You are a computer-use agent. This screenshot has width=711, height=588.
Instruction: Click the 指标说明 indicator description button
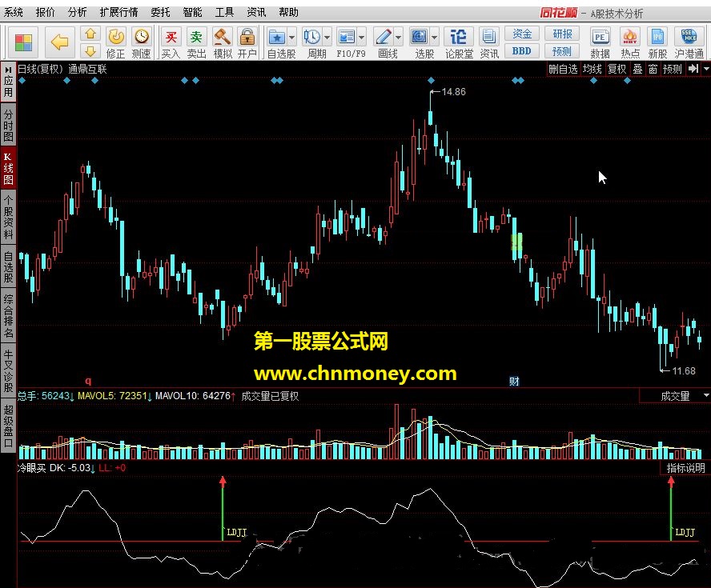tap(685, 468)
